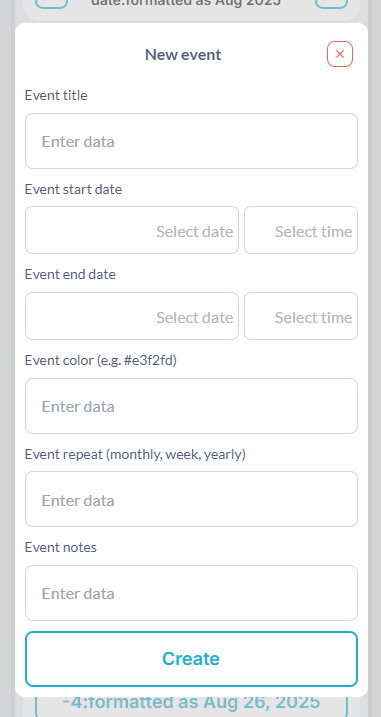Screen dimensions: 381x717
Task: Close the New event dialog
Action: pos(339,54)
